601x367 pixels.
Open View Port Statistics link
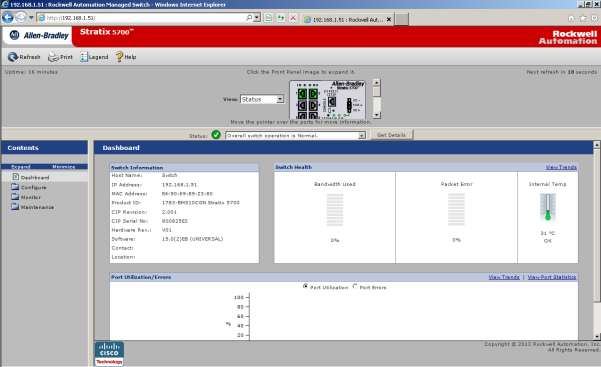tap(552, 277)
